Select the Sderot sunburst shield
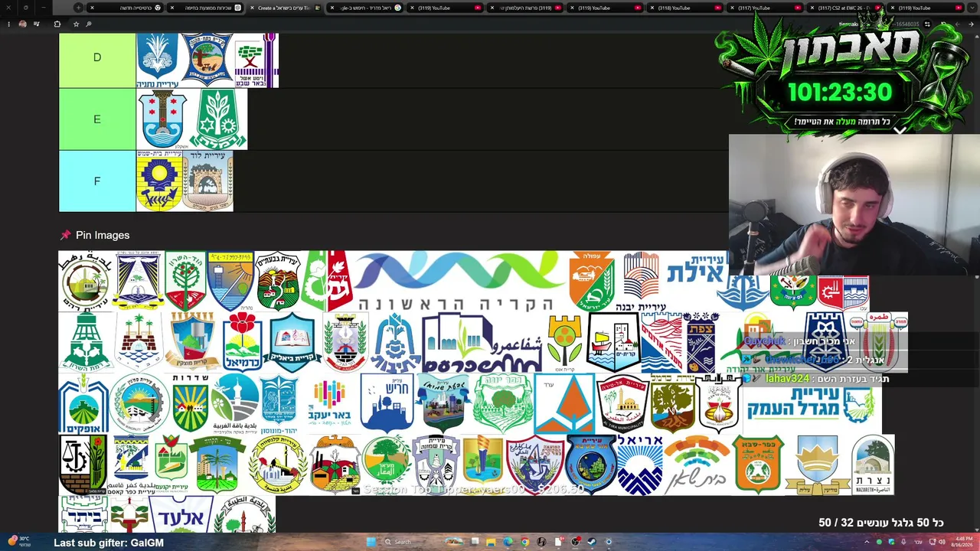The height and width of the screenshot is (551, 980). pos(190,403)
